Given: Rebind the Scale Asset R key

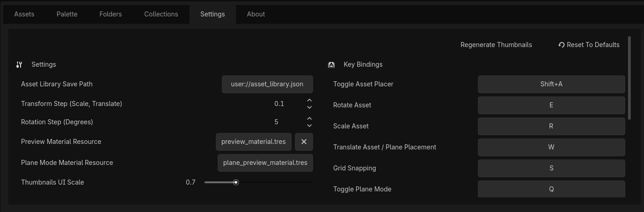Looking at the screenshot, I should pos(551,126).
